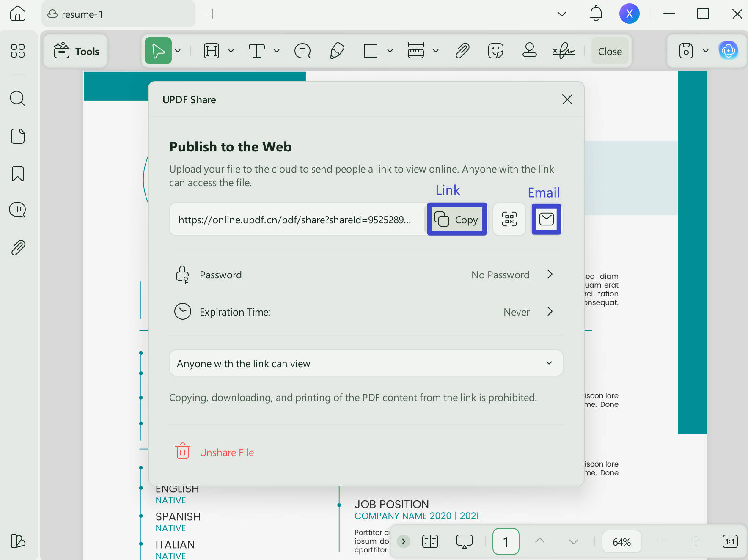Open Password settings row
The height and width of the screenshot is (560, 748).
point(366,275)
